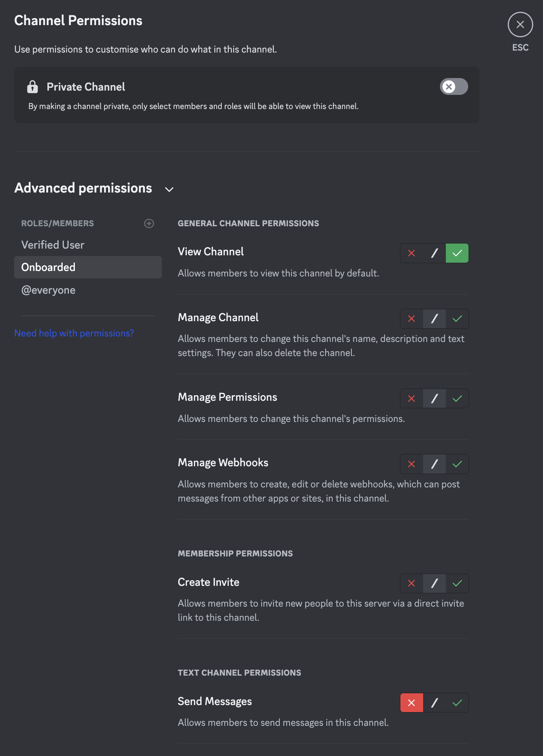Allow Manage Channel with green checkmark

(457, 319)
